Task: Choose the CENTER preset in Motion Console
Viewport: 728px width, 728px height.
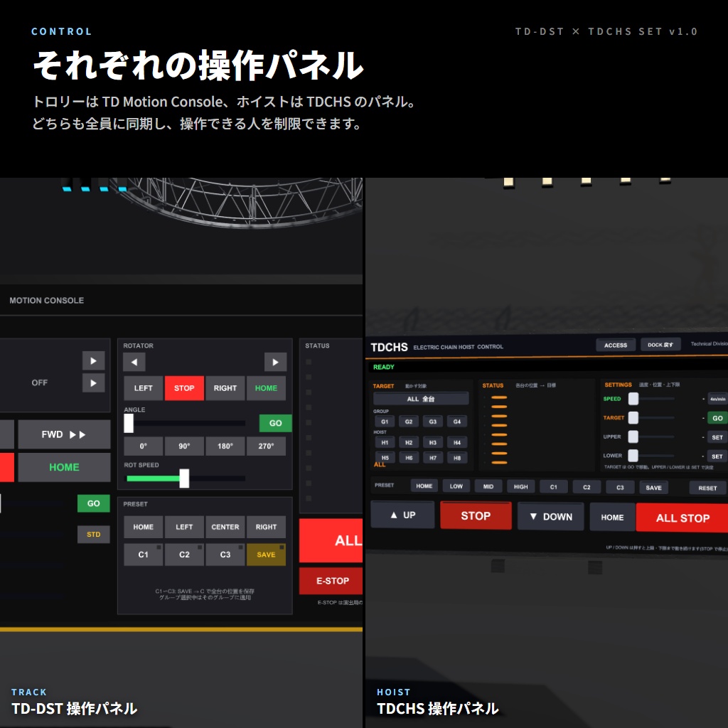Action: coord(225,528)
